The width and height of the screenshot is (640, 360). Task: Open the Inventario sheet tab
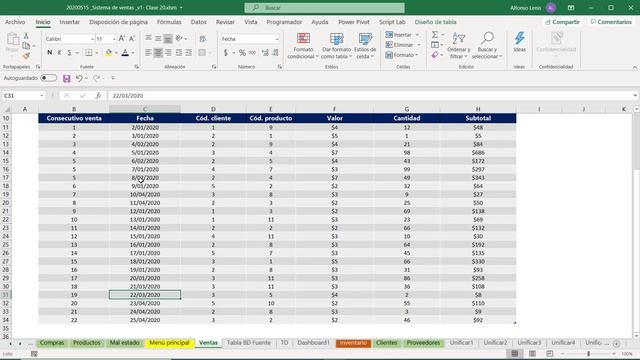(353, 343)
